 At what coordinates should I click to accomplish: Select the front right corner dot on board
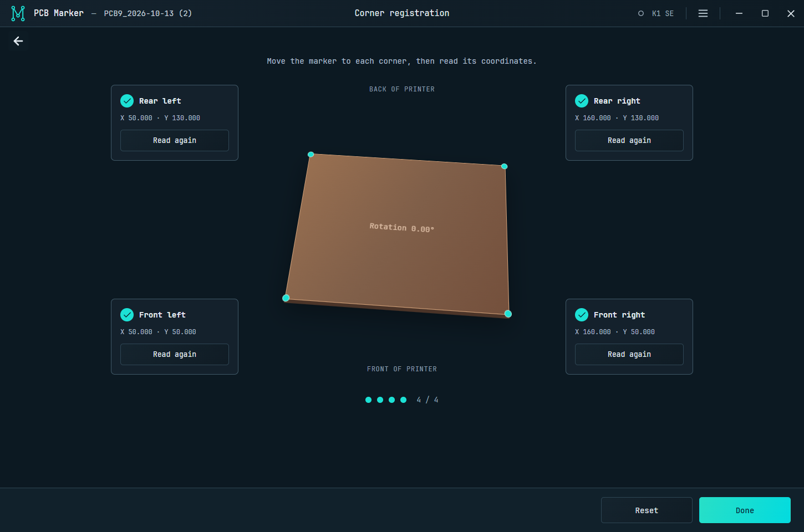coord(508,314)
